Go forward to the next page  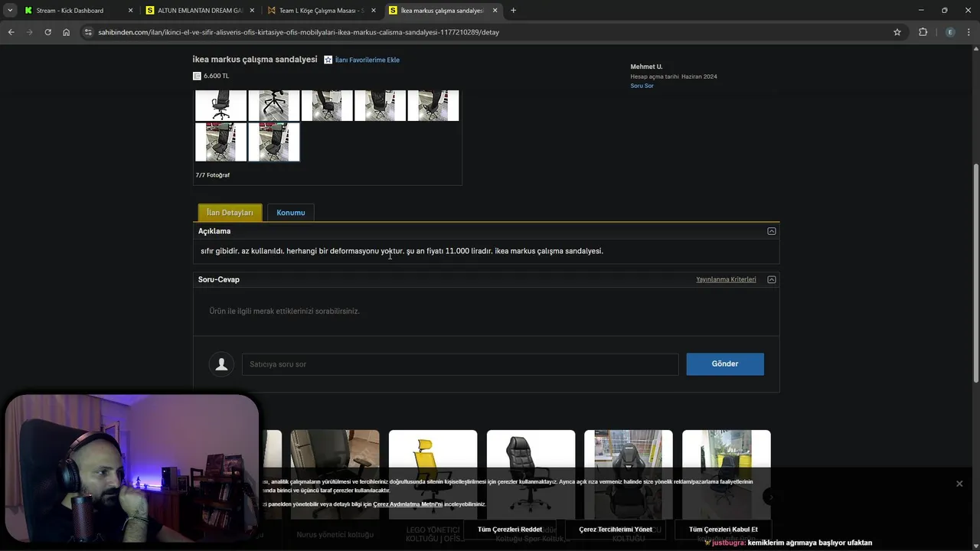pos(29,32)
